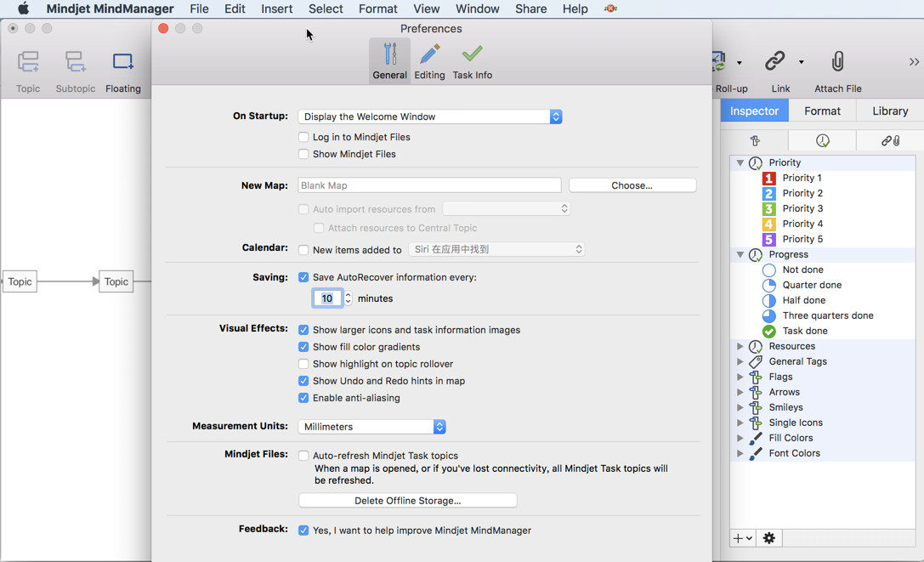Screen dimensions: 924x562
Task: Switch to the Inspector tab
Action: (754, 111)
